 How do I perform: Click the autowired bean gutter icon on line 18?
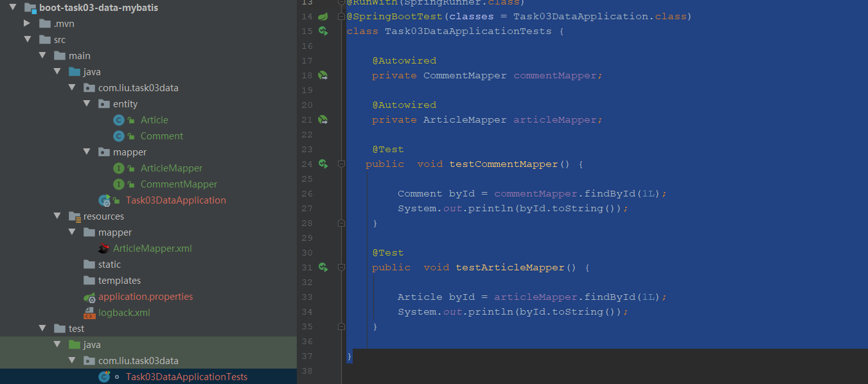tap(323, 75)
